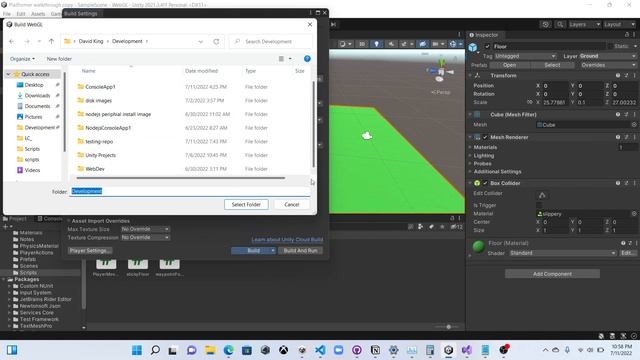Refresh the folder listing in Build WebGL dialog
The width and height of the screenshot is (640, 360).
[216, 41]
